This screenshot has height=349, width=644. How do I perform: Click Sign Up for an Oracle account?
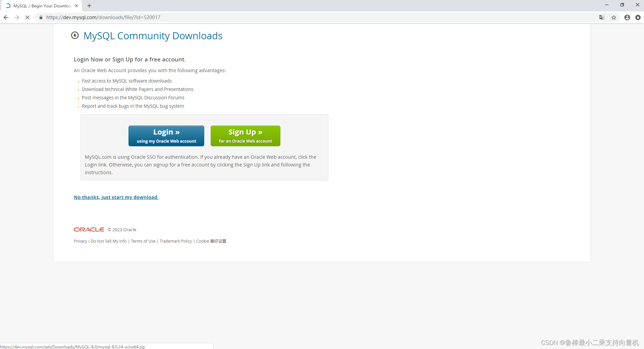(x=246, y=136)
